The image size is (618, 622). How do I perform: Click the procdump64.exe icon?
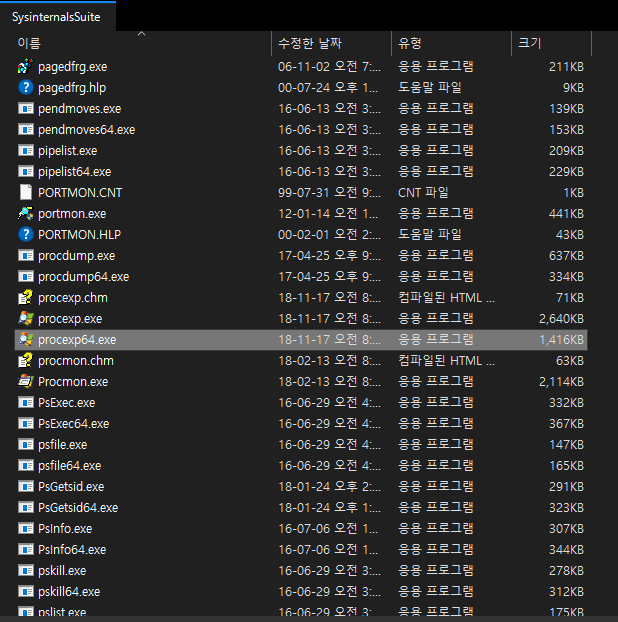point(26,276)
